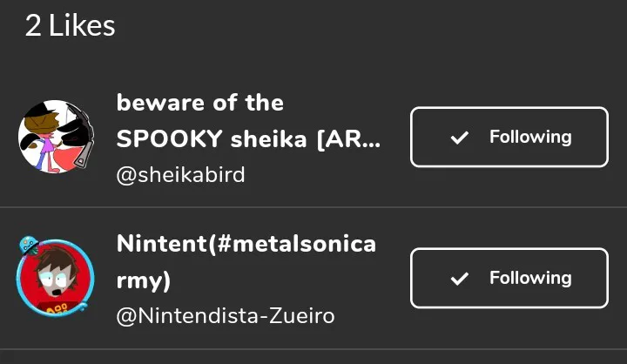The image size is (627, 364).
Task: Open the "beware of the" display name
Action: [199, 103]
